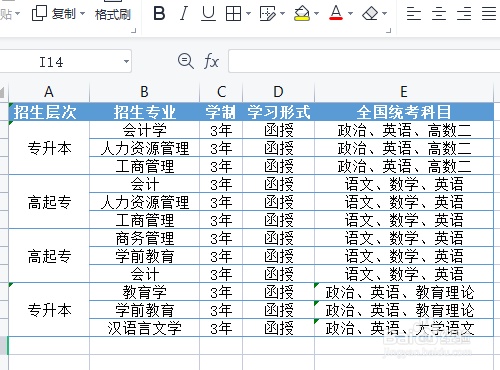Select column A header
Image resolution: width=500 pixels, height=370 pixels.
click(x=49, y=92)
